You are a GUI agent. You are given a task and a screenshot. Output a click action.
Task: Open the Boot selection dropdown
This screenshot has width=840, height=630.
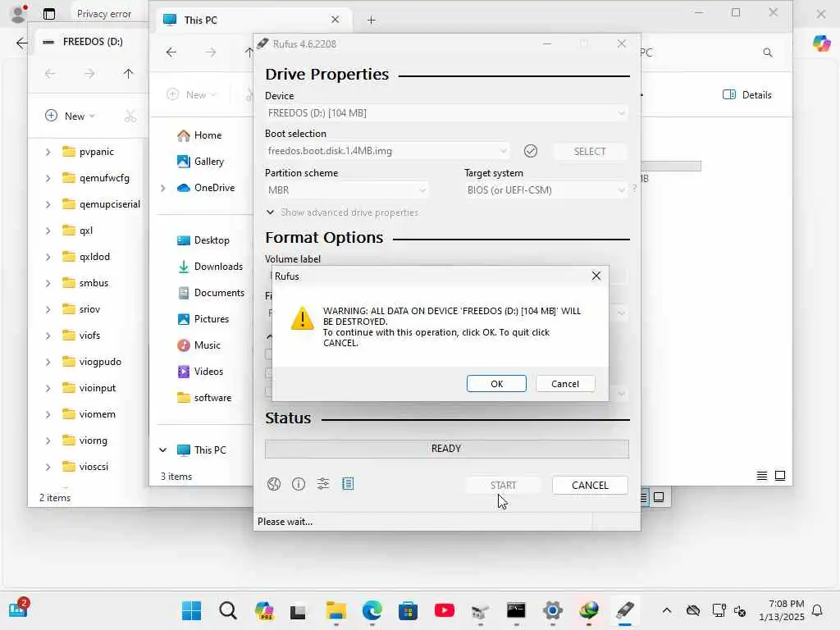click(387, 151)
